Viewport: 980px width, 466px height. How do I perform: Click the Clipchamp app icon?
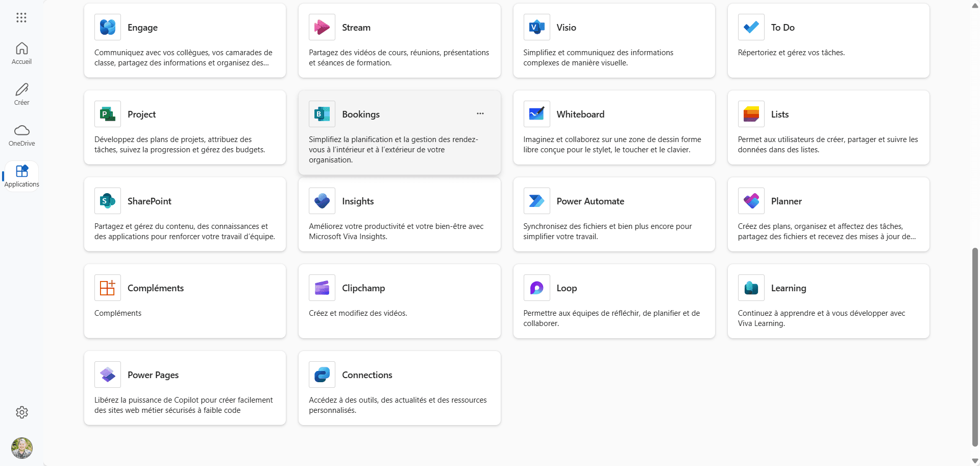[322, 288]
